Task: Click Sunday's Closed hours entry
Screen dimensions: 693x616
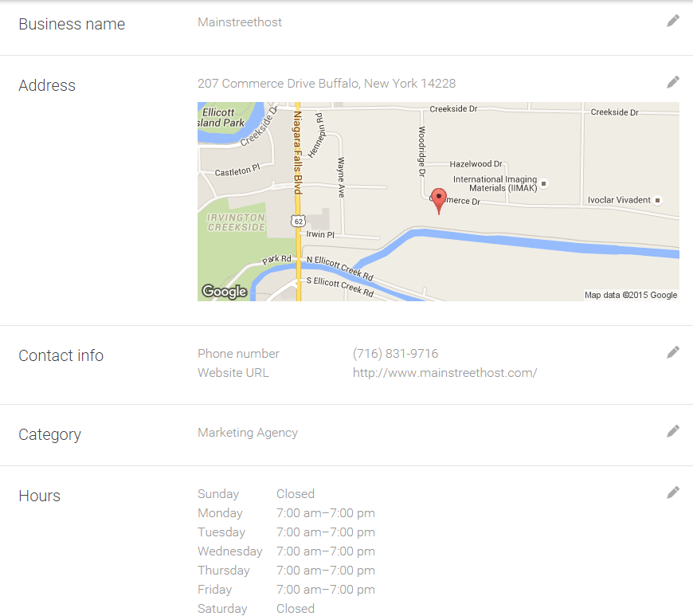Action: coord(296,493)
